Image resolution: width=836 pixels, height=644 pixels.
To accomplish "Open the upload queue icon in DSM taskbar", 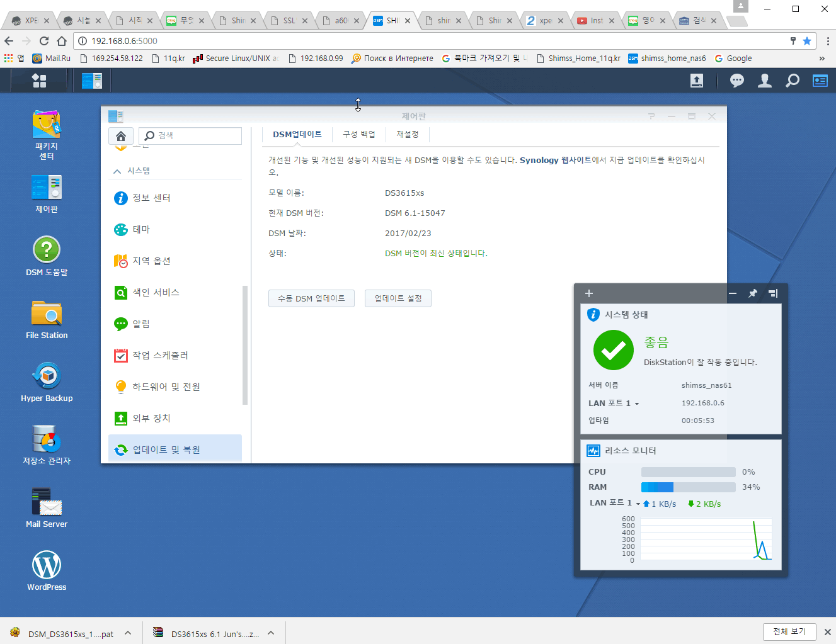I will pyautogui.click(x=697, y=81).
